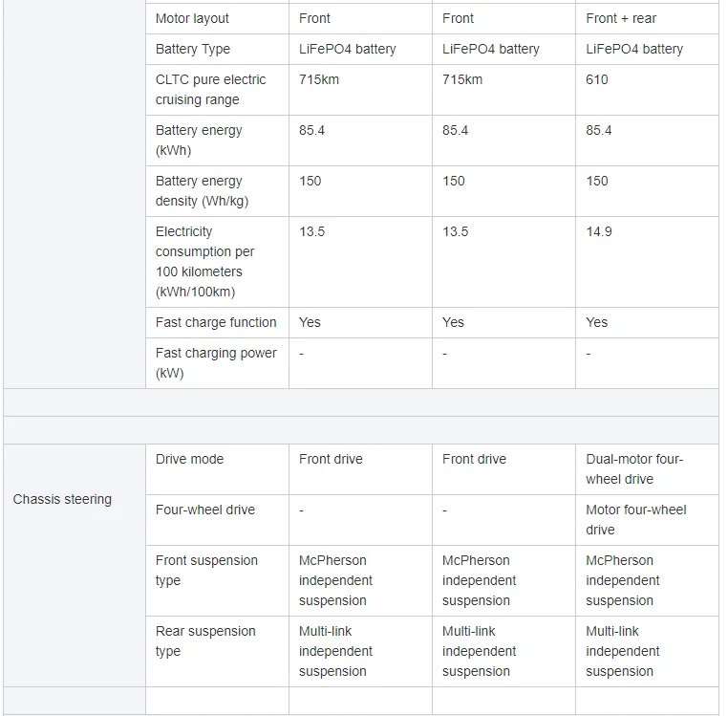
Task: Click 'CLTC pure electric cruising range' label
Action: [210, 89]
